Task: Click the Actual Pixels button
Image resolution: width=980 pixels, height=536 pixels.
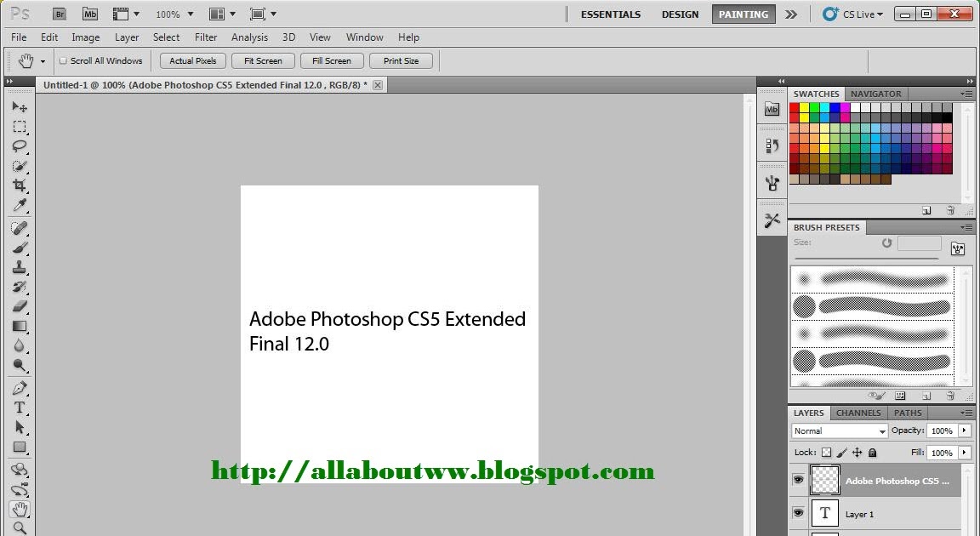Action: (x=192, y=60)
